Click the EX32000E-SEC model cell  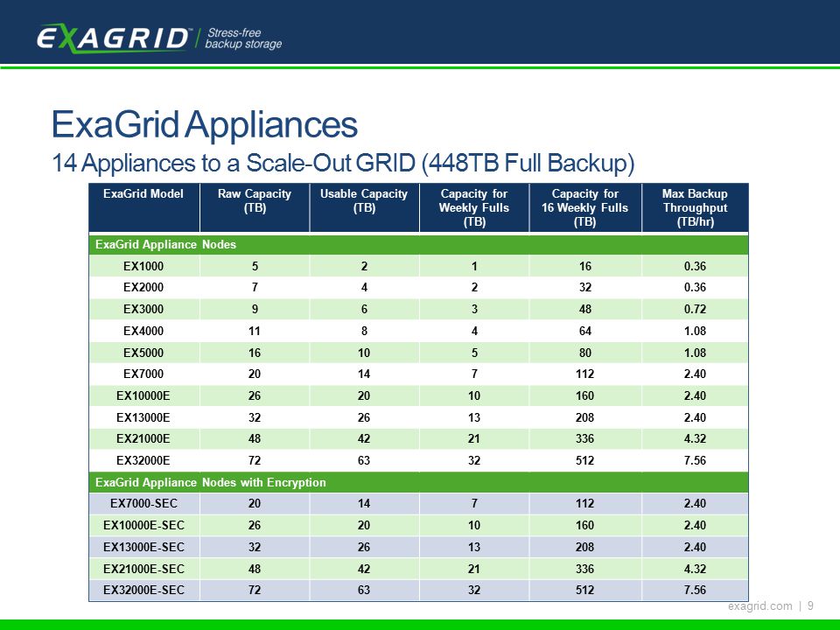coord(143,591)
